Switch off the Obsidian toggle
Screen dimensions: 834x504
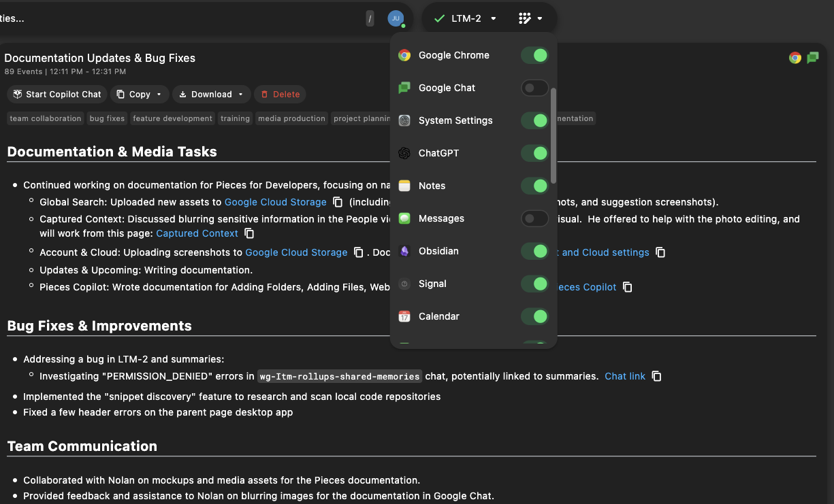coord(534,251)
